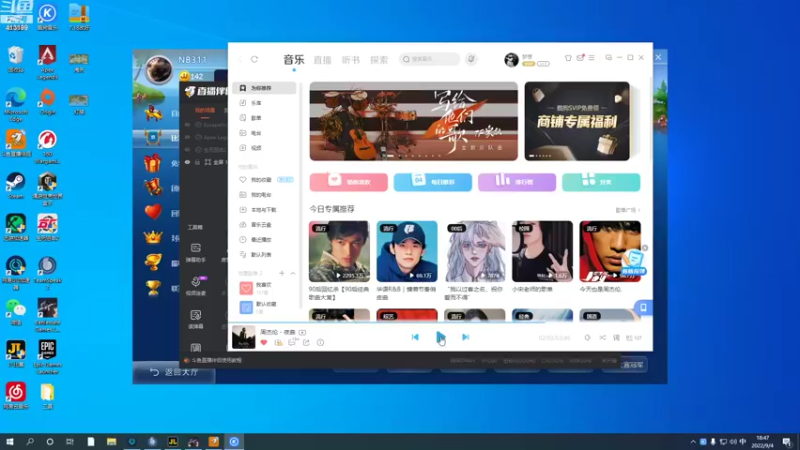Click the music search input field
The height and width of the screenshot is (450, 800).
(429, 59)
